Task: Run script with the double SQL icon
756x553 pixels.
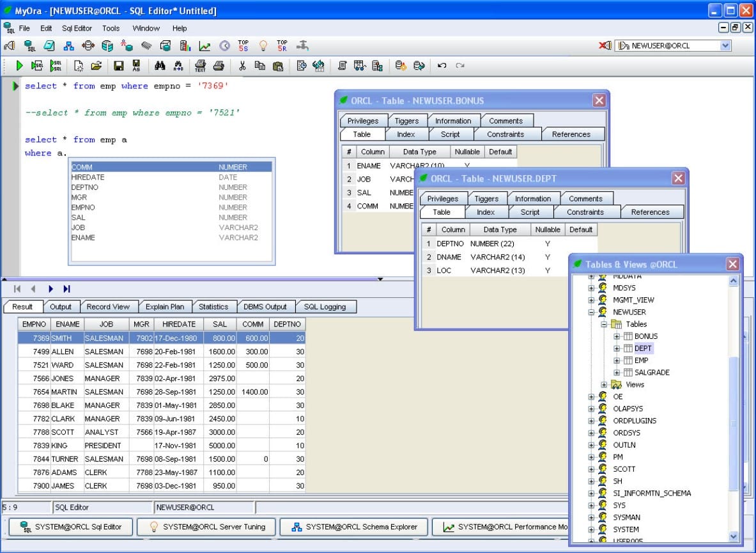Action: coord(56,66)
